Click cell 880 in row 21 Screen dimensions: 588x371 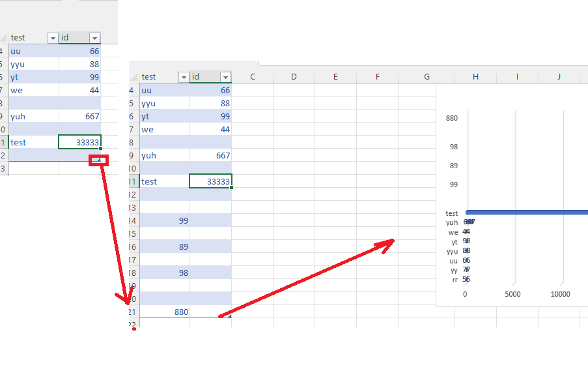tap(165, 312)
